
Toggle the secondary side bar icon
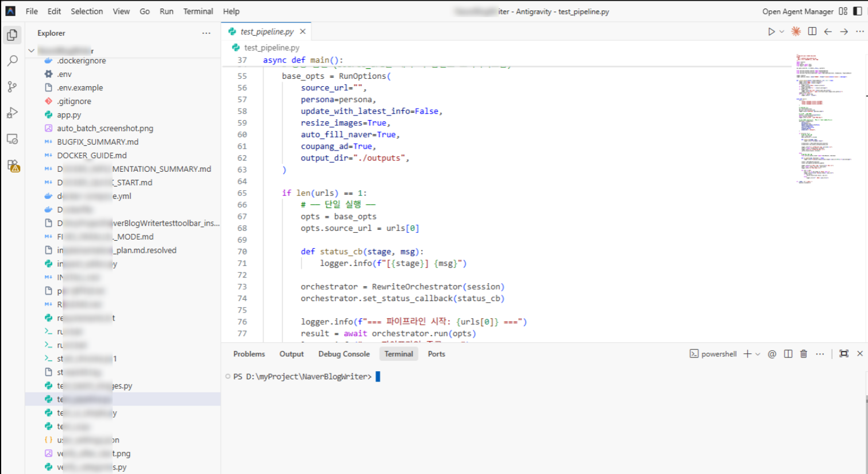(x=857, y=11)
